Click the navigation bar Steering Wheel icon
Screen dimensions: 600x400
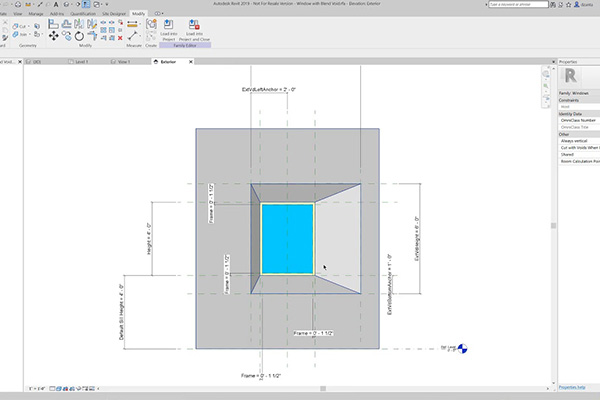pos(546,74)
